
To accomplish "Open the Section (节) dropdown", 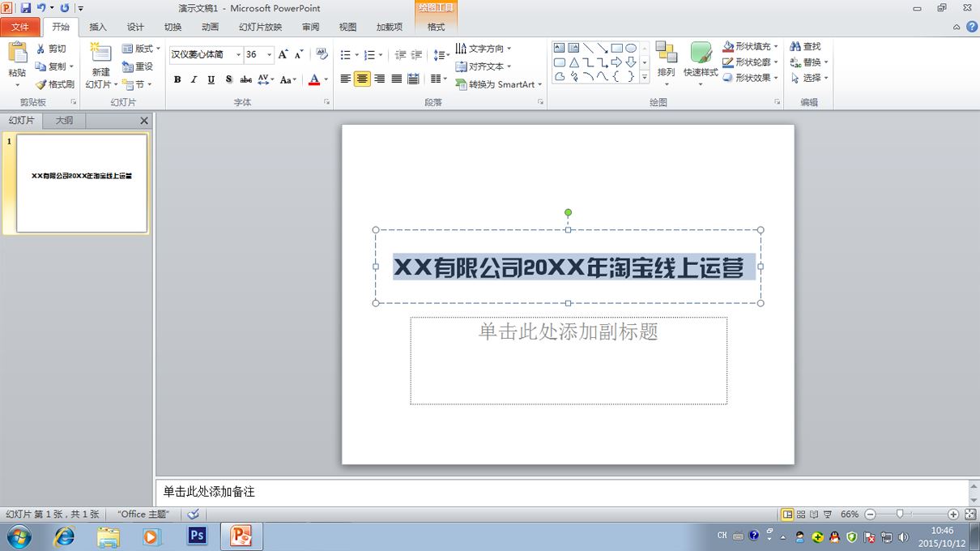I will (x=137, y=84).
